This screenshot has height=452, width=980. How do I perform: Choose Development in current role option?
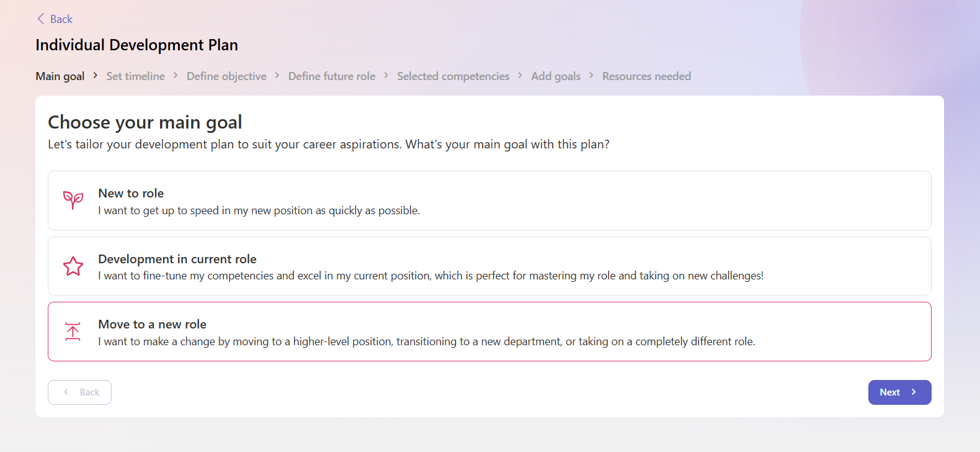[x=489, y=266]
